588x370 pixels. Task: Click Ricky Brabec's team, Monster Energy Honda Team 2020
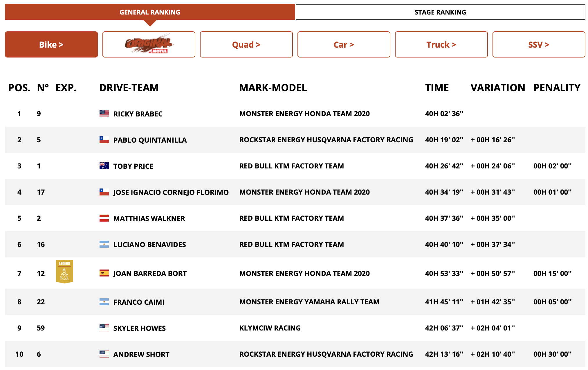point(304,114)
